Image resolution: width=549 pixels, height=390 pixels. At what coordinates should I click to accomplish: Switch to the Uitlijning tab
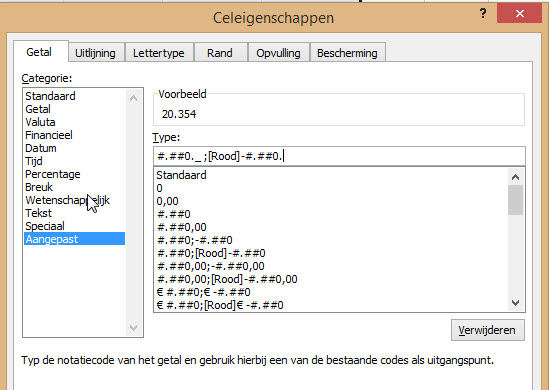pyautogui.click(x=96, y=53)
